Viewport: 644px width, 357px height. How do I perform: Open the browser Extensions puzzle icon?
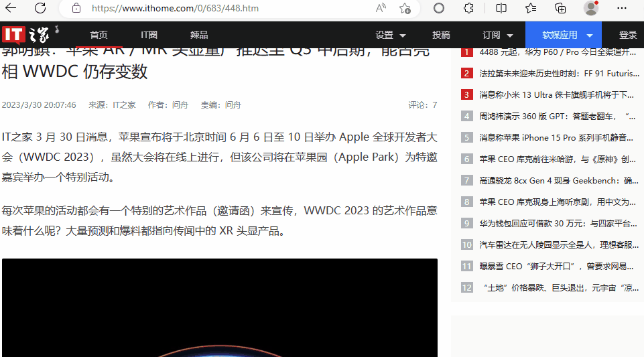(x=468, y=8)
